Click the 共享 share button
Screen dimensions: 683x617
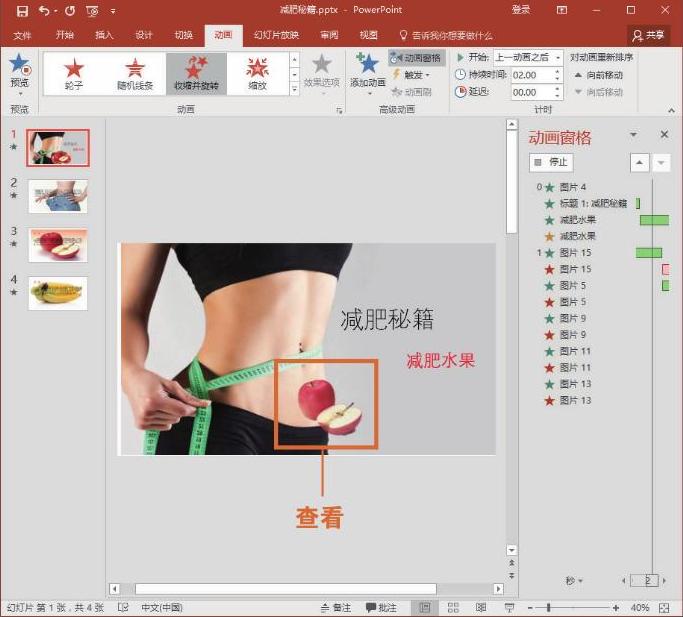(649, 35)
